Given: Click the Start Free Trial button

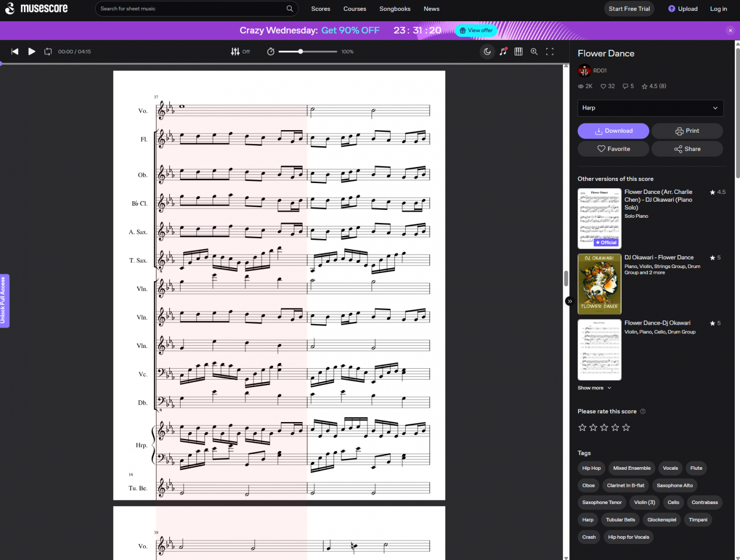Looking at the screenshot, I should point(629,9).
